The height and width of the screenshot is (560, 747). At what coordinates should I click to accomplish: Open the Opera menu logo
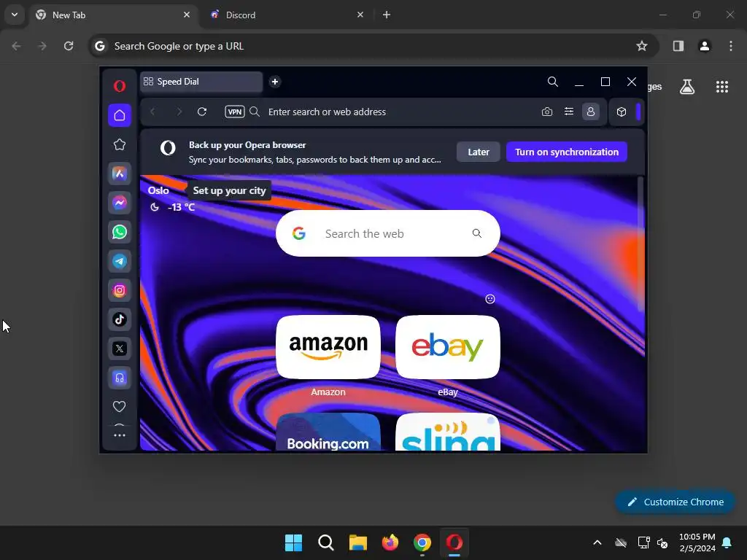tap(120, 86)
